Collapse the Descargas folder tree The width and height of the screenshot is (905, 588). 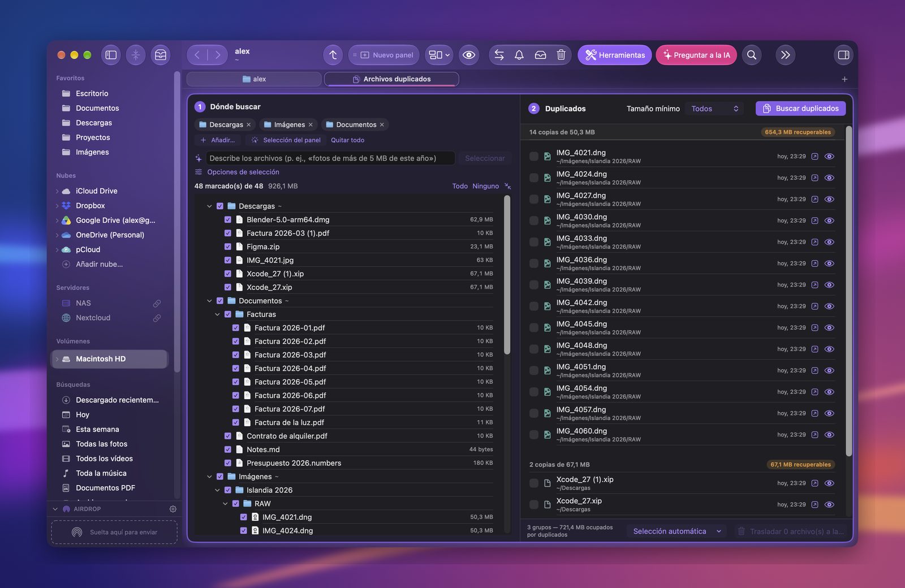[x=209, y=206]
